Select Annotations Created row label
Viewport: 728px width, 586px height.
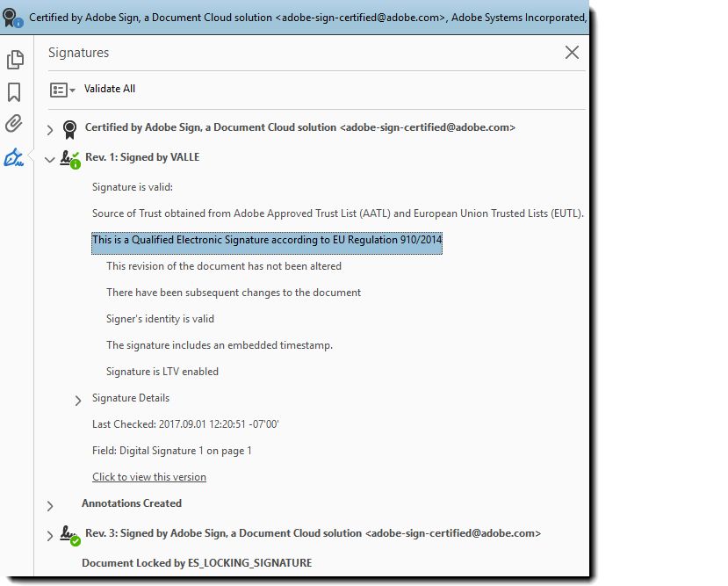click(132, 503)
